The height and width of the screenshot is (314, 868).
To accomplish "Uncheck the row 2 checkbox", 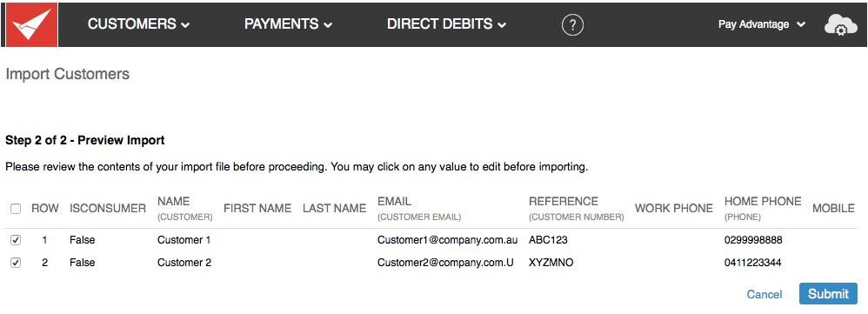I will [x=16, y=263].
